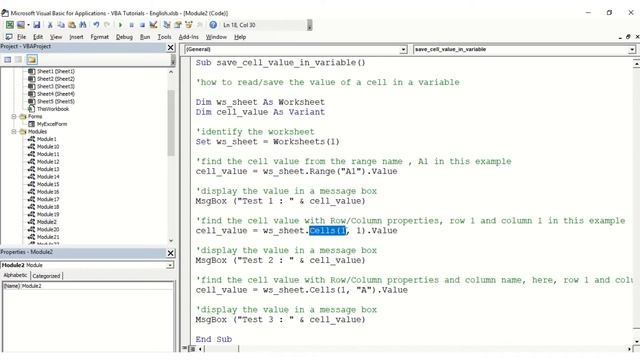Open Help with the question mark icon
This screenshot has width=640, height=360.
213,25
